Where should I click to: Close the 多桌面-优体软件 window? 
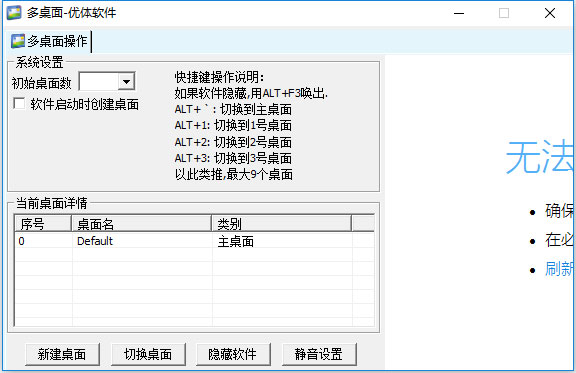click(550, 13)
